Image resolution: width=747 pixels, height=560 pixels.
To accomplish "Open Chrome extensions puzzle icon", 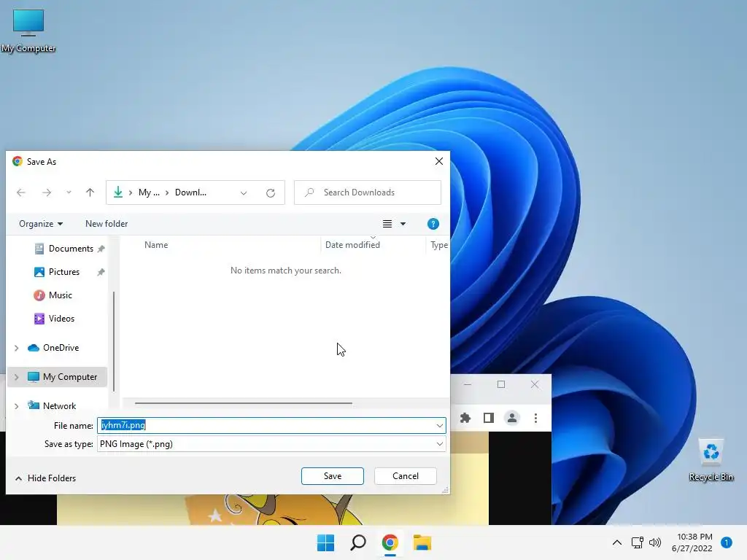I will pyautogui.click(x=465, y=418).
